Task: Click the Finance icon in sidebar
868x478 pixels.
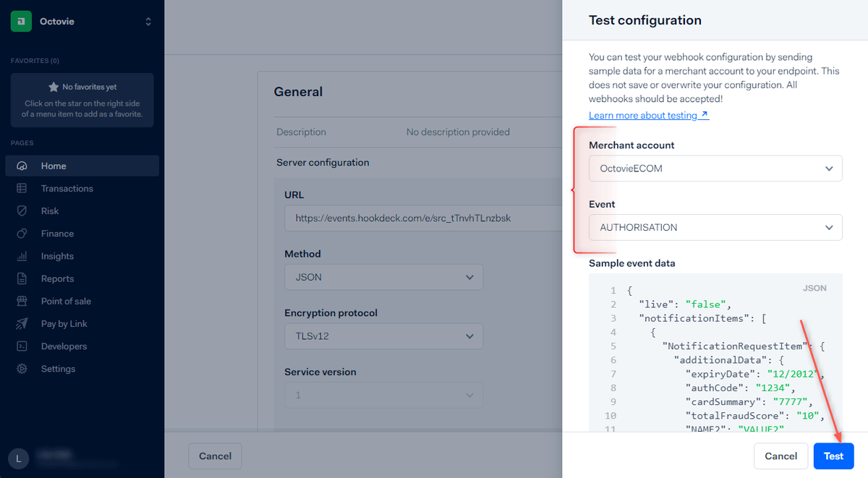Action: tap(22, 234)
